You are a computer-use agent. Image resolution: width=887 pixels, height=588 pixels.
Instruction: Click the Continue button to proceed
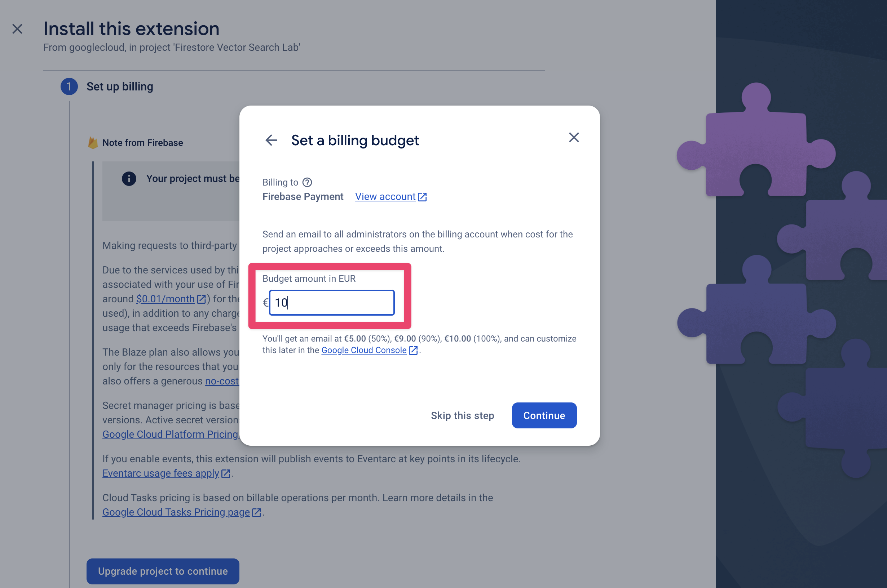coord(544,415)
